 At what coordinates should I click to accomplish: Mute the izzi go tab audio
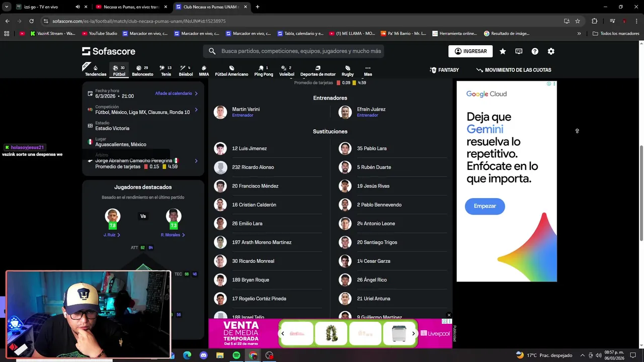(x=77, y=7)
